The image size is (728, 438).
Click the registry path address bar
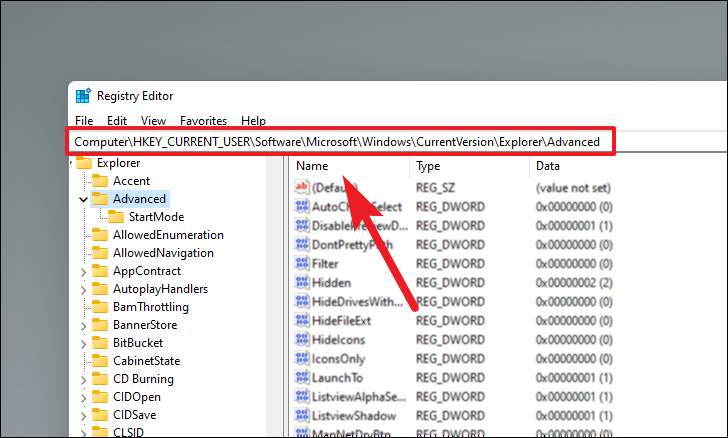coord(340,142)
